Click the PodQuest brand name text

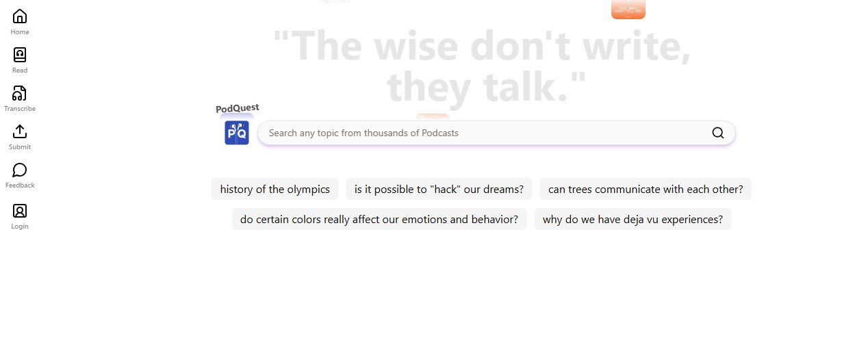pos(237,108)
